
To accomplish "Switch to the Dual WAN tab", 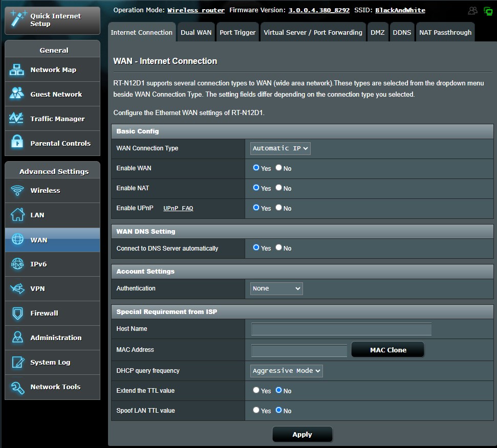I will [x=196, y=32].
